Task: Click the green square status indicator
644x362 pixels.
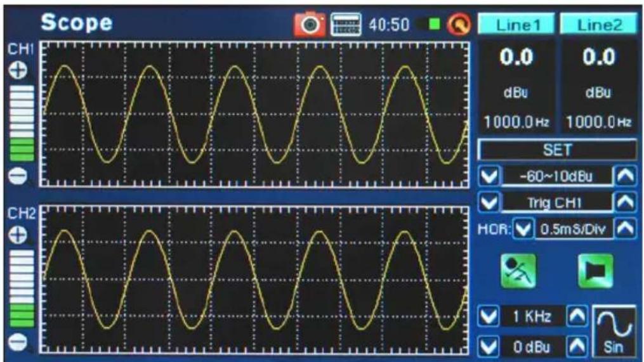Action: 434,24
